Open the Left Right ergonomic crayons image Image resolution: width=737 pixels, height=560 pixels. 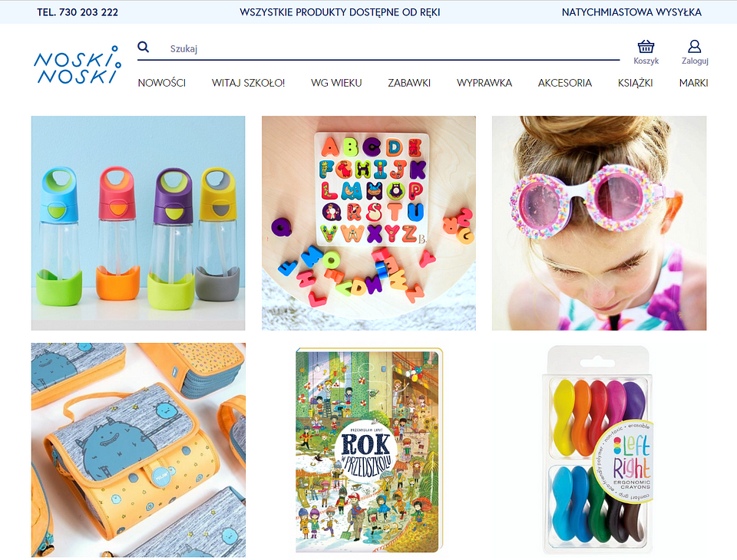coord(599,450)
